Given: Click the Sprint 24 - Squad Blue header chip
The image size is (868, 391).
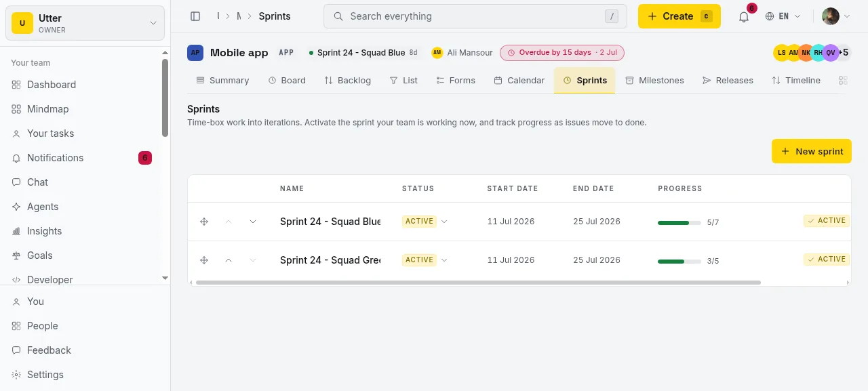Looking at the screenshot, I should coord(363,53).
